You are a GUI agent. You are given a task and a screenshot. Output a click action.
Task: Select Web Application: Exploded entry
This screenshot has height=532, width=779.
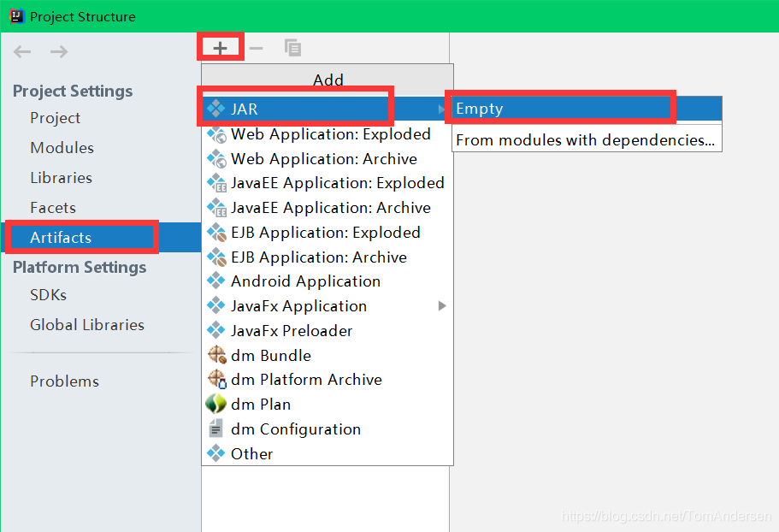click(328, 134)
